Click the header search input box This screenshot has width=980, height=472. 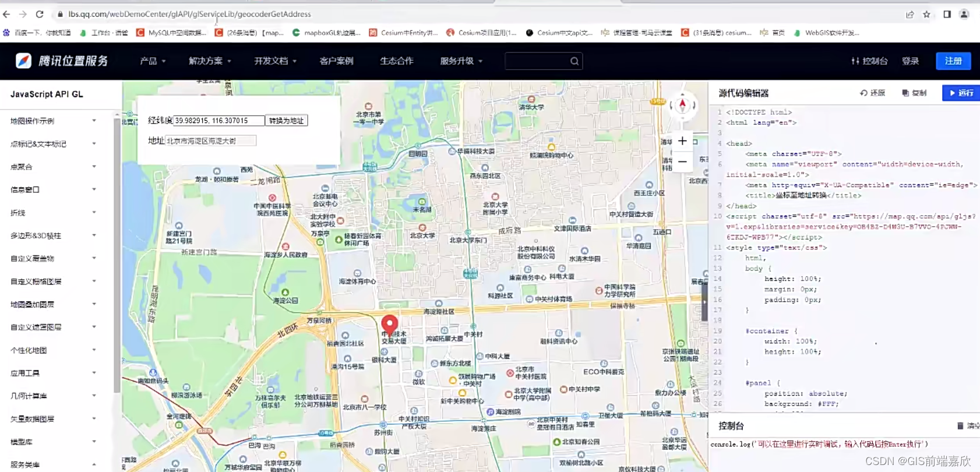click(544, 61)
